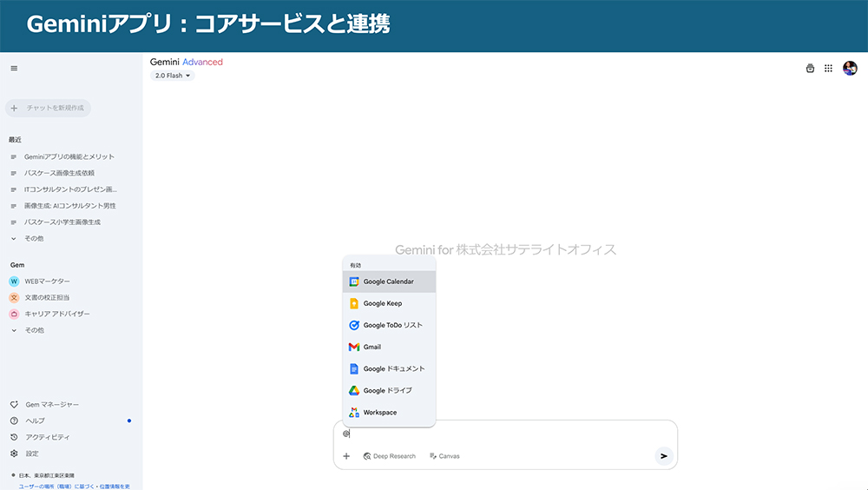
Task: Send the prompt with arrow button
Action: [x=664, y=456]
